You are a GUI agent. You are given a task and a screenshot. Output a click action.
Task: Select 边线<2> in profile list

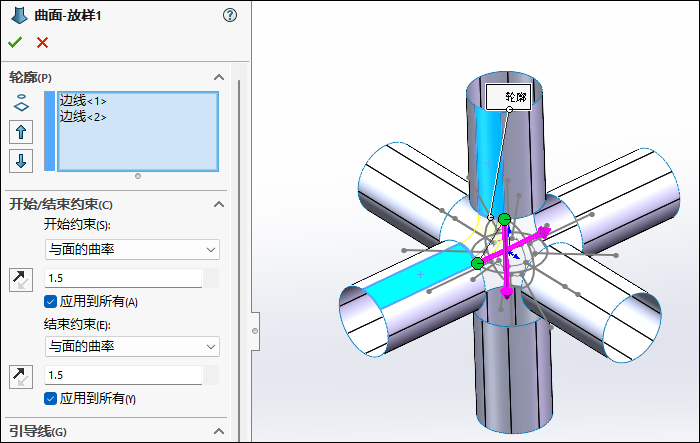click(83, 117)
